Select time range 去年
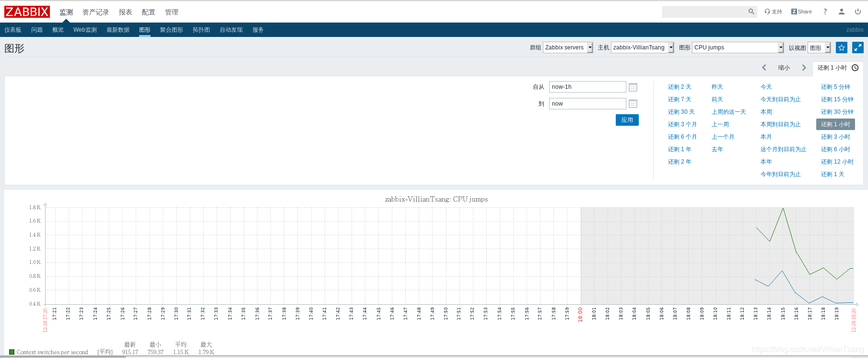Image resolution: width=868 pixels, height=358 pixels. tap(717, 149)
